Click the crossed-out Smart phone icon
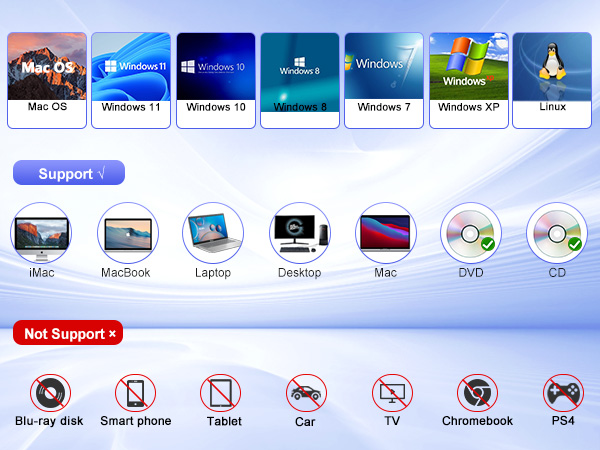This screenshot has height=450, width=600. 135,393
